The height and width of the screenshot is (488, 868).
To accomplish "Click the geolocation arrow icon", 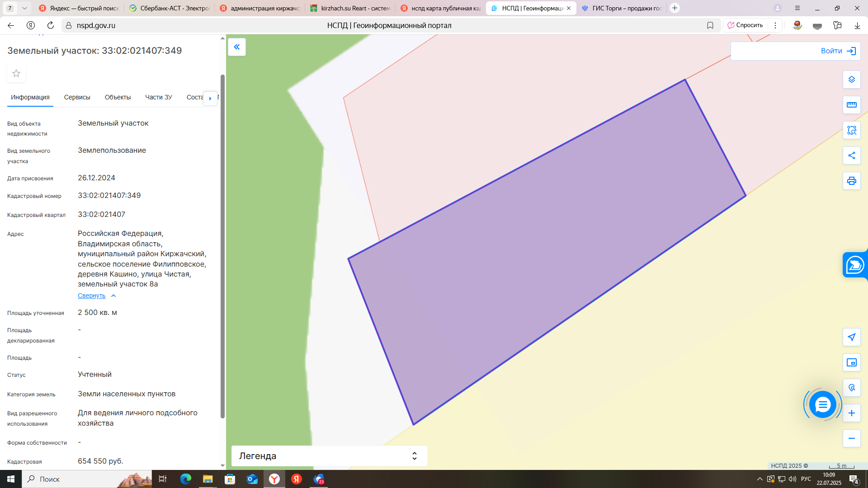I will point(851,337).
